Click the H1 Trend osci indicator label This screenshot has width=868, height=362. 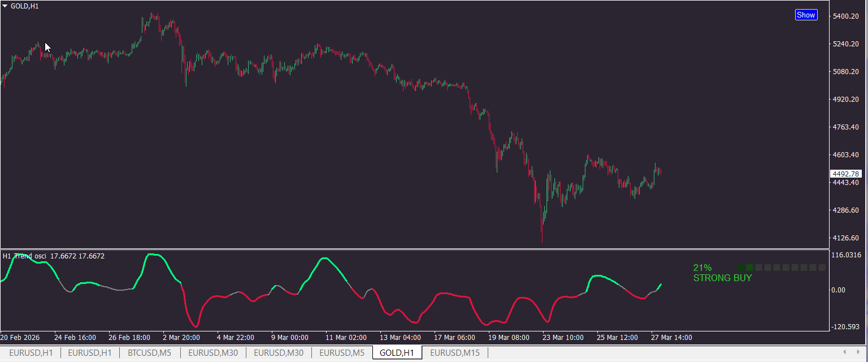tap(24, 256)
